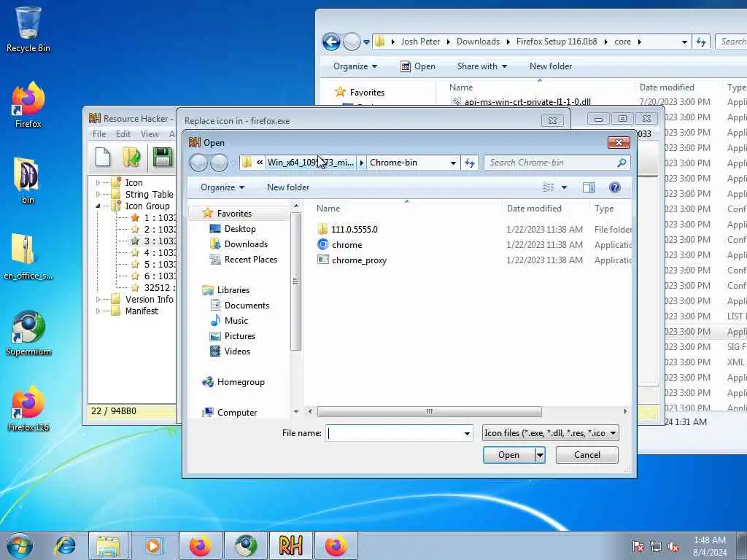
Task: Click the Save icon in Resource Hacker
Action: coord(163,157)
